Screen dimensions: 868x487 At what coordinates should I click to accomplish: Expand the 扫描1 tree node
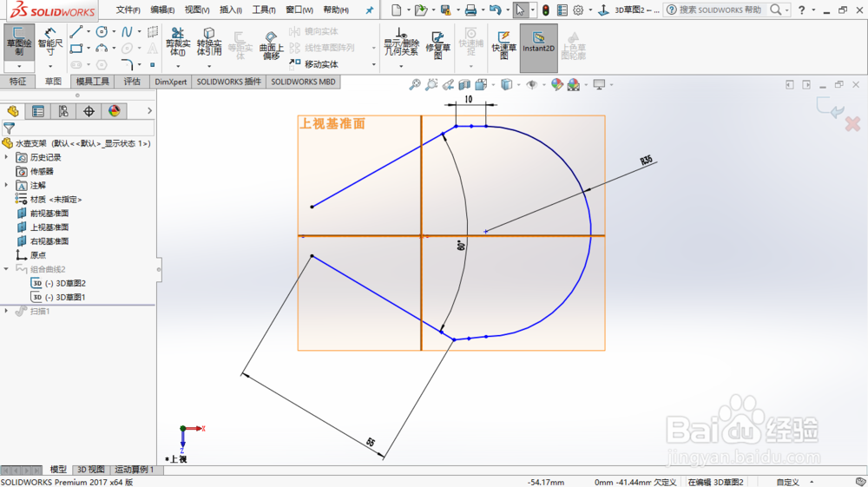click(x=7, y=311)
